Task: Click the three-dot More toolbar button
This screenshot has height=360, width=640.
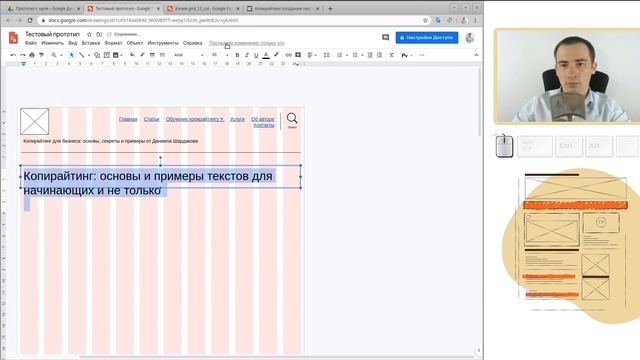Action: click(422, 55)
